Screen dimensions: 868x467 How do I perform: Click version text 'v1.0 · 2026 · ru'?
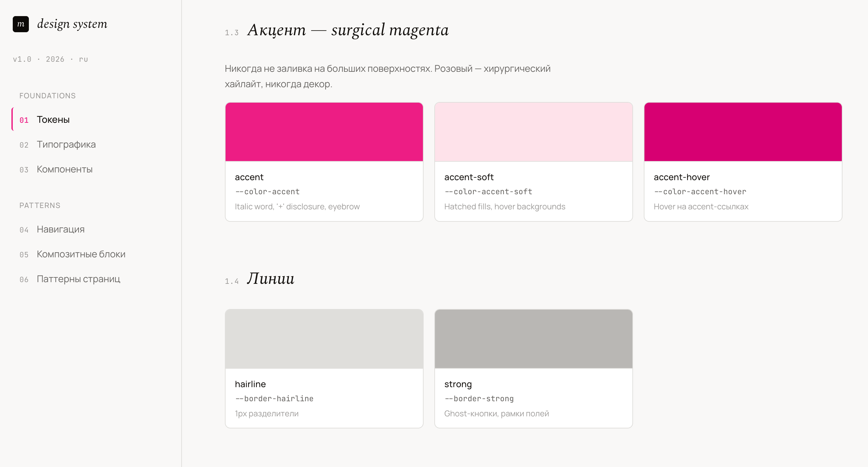51,59
